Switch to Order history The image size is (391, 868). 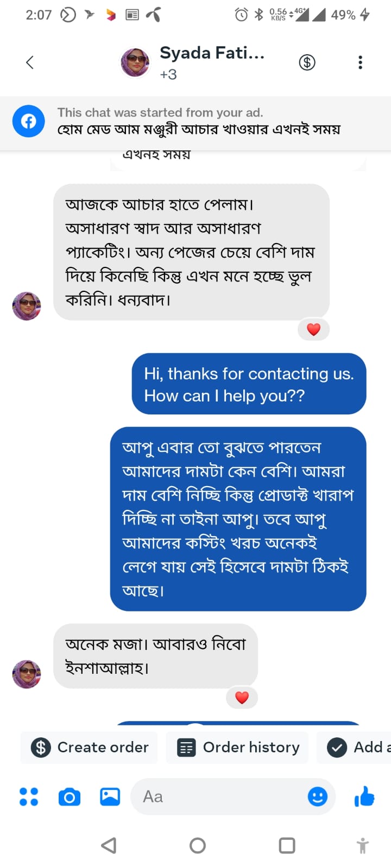point(237,747)
